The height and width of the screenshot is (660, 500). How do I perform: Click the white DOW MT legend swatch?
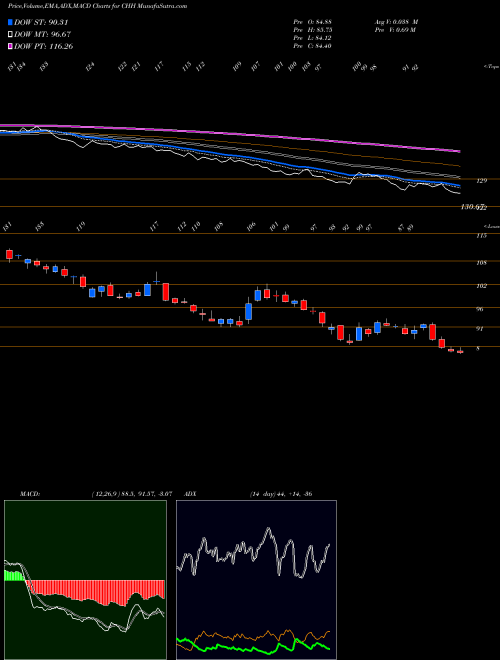point(11,34)
